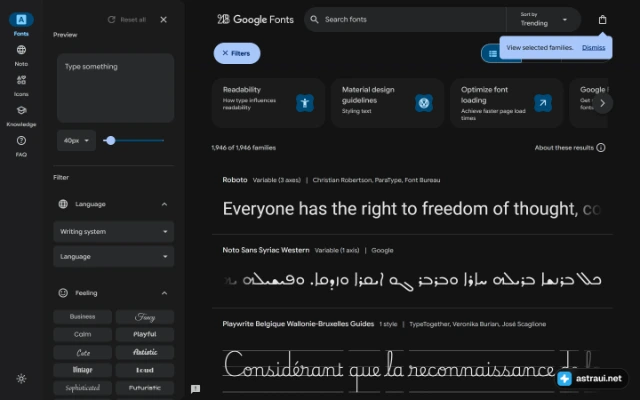640x400 pixels.
Task: Open the Roboto font family
Action: click(x=235, y=180)
